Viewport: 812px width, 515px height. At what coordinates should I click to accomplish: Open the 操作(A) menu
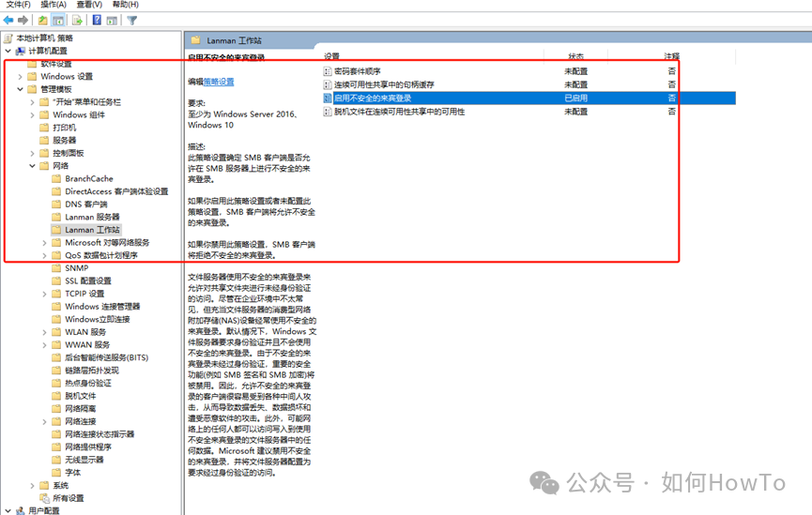pos(54,4)
